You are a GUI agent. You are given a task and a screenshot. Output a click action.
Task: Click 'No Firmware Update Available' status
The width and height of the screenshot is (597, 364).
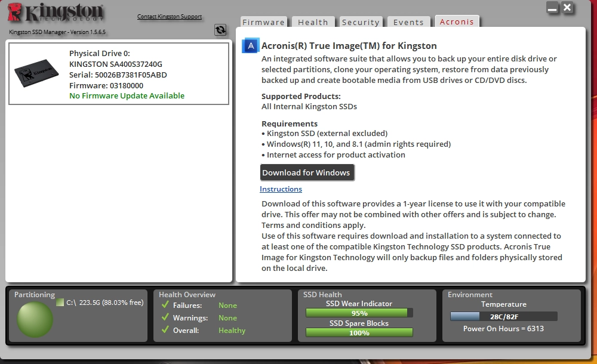point(127,96)
